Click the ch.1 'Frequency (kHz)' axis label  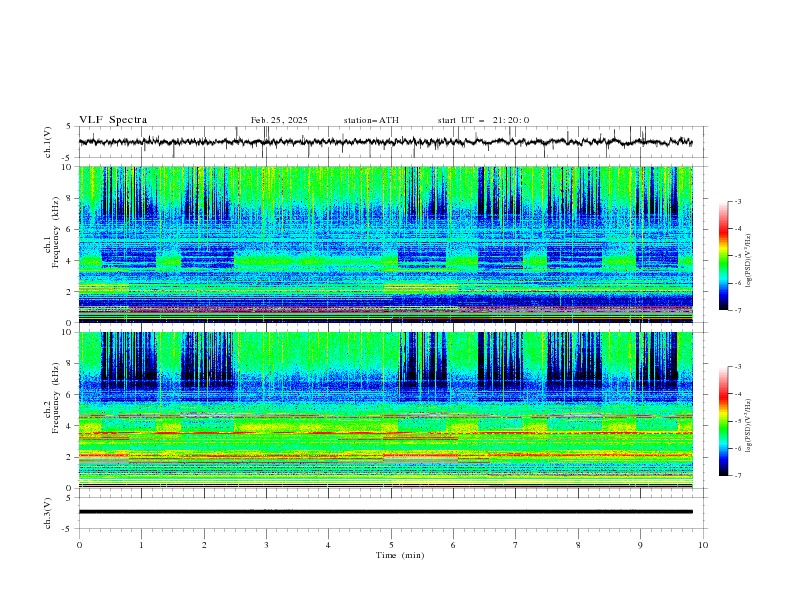tap(55, 232)
